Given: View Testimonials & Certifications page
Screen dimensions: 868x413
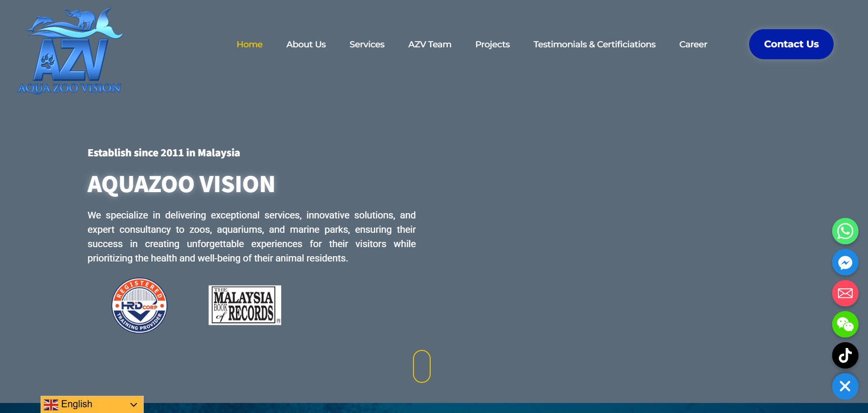Looking at the screenshot, I should [594, 44].
